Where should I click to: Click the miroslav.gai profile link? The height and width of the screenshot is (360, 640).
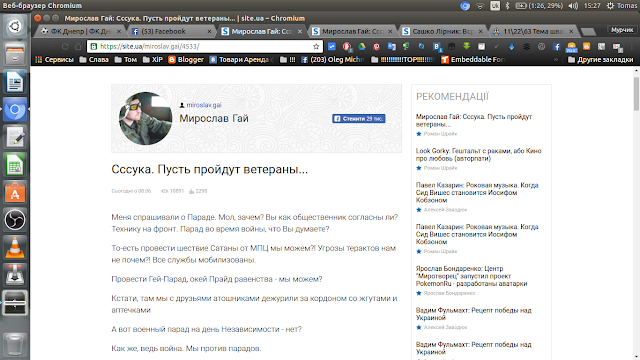204,105
